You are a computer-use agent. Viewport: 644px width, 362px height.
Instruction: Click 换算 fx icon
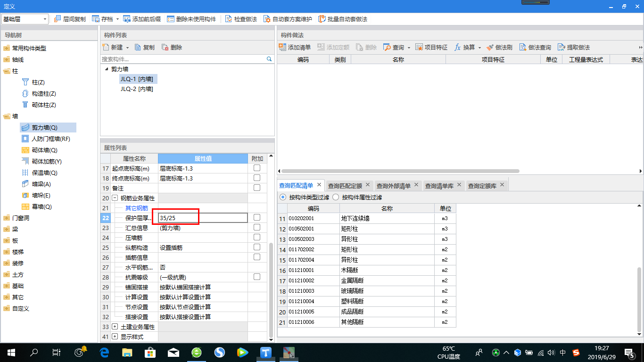tap(457, 47)
